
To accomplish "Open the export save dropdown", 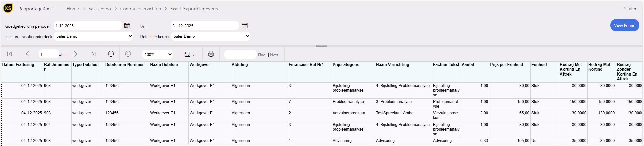I will coord(190,54).
